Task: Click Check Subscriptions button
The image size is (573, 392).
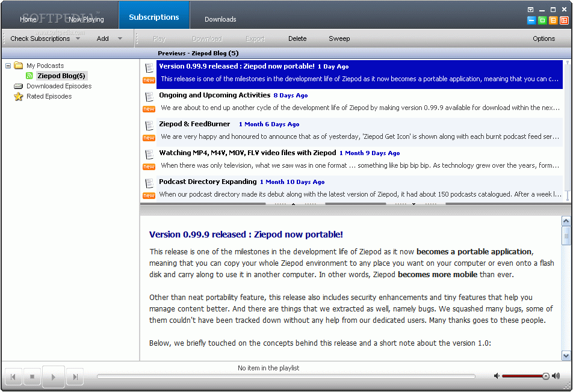Action: tap(40, 38)
